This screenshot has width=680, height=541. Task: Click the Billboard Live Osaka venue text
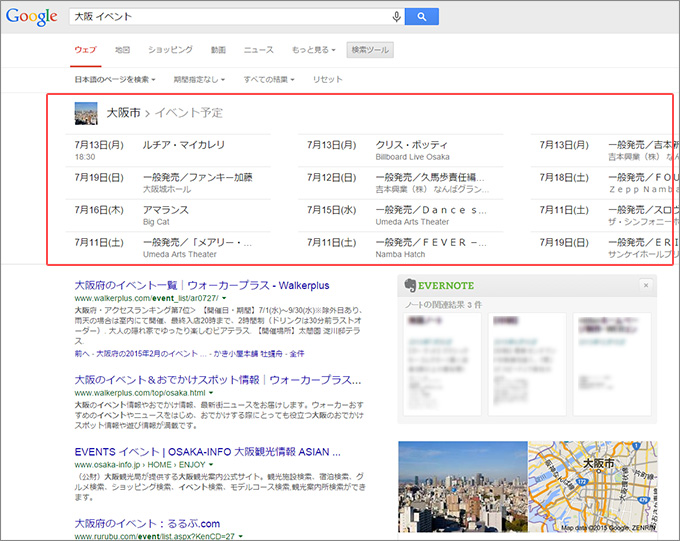coord(412,157)
